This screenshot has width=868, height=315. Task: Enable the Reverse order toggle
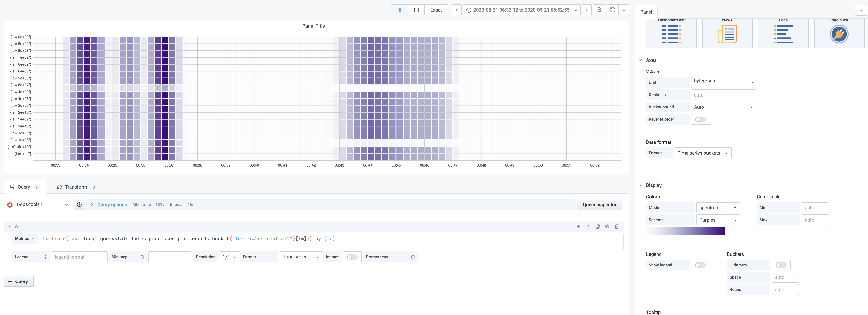point(701,119)
